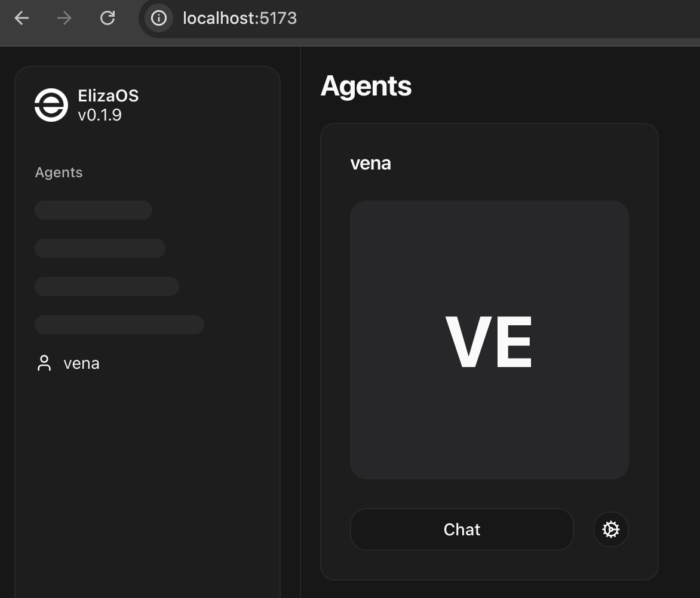The image size is (700, 598).
Task: Open vena agent settings gear
Action: tap(611, 529)
